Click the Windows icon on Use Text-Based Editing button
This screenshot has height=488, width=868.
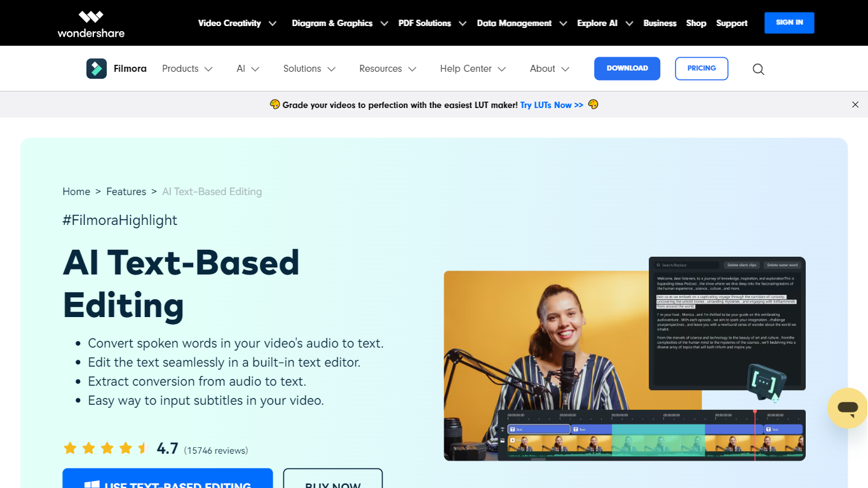[x=94, y=484]
